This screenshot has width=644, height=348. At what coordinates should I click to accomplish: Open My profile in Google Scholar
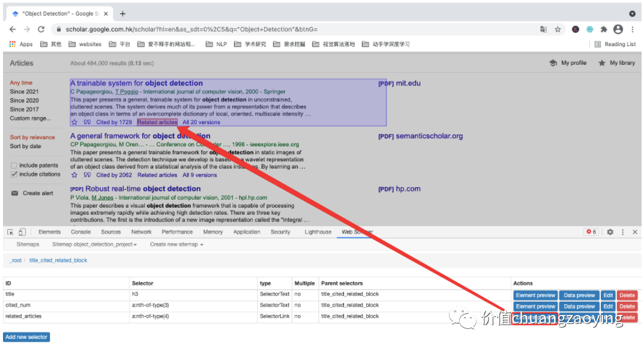click(568, 63)
